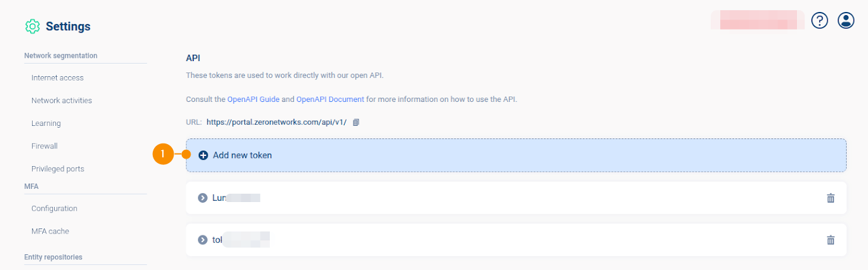
Task: Select Learning in the sidebar
Action: (x=46, y=123)
